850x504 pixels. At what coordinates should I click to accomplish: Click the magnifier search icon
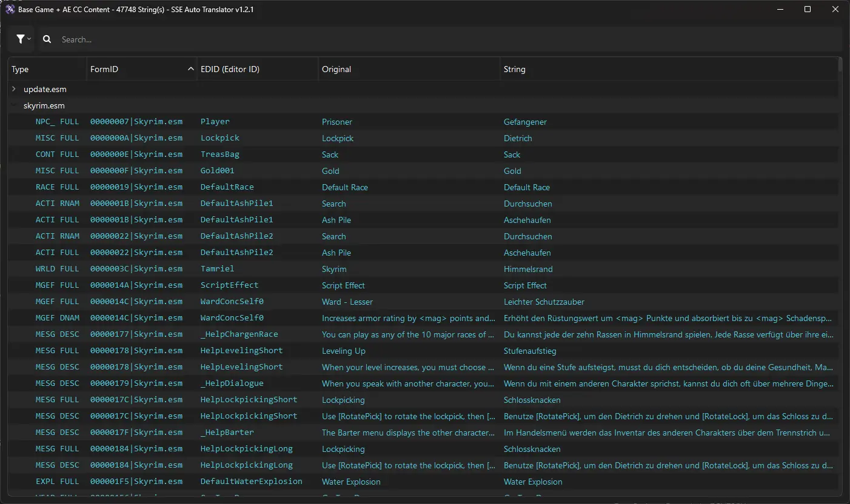click(x=47, y=39)
